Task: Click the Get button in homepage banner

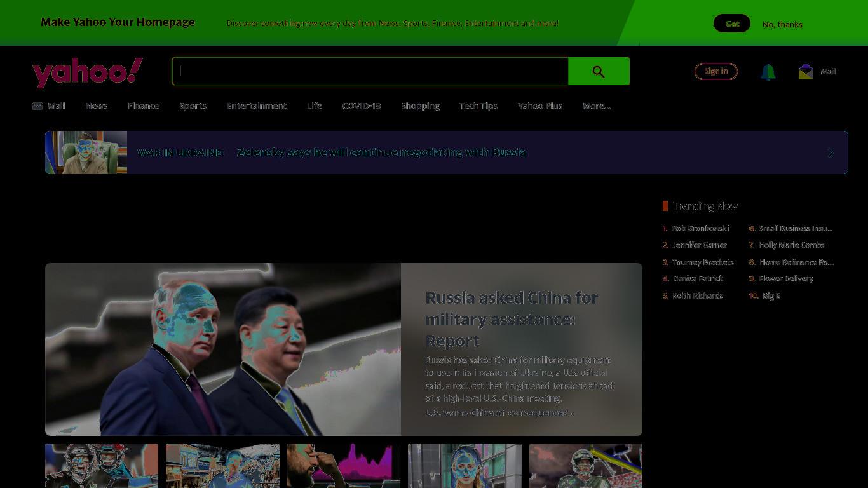Action: pos(732,24)
